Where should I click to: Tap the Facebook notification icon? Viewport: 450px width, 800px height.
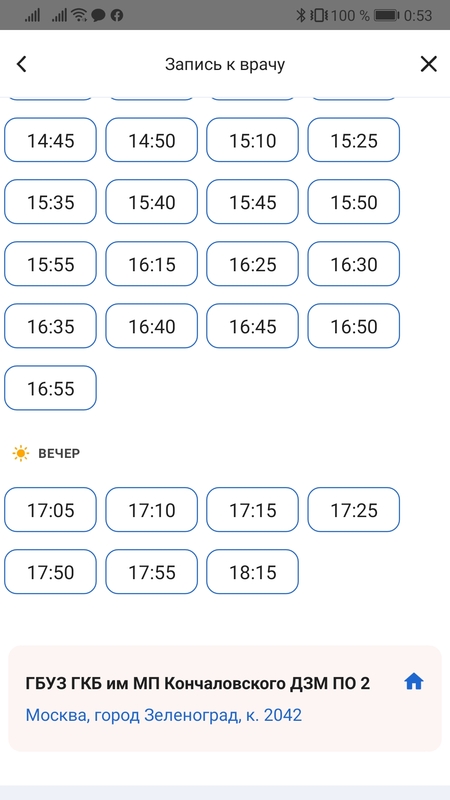[x=117, y=15]
